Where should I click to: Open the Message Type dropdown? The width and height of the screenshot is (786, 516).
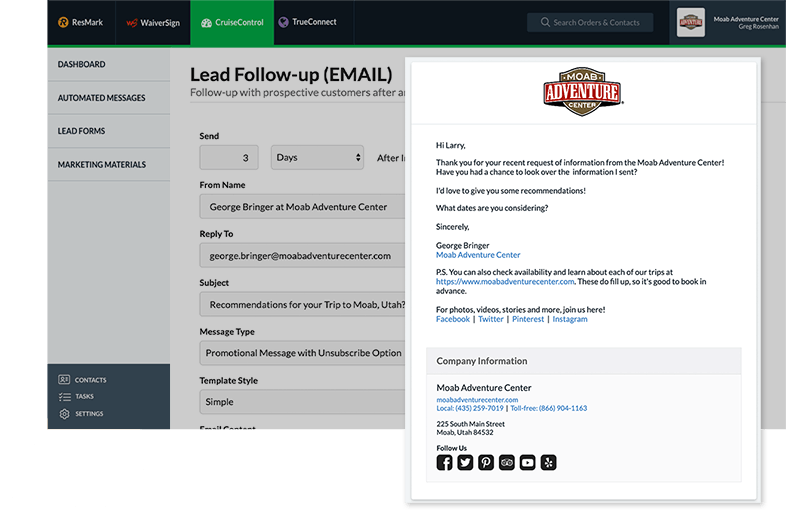pos(302,353)
